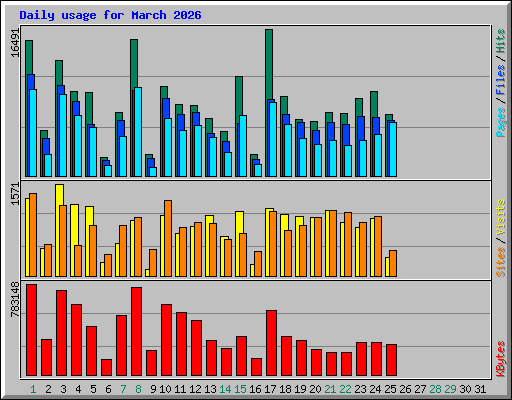Viewport: 512px width, 400px height.
Task: Select green day label 21 on the x-axis
Action: [x=330, y=389]
